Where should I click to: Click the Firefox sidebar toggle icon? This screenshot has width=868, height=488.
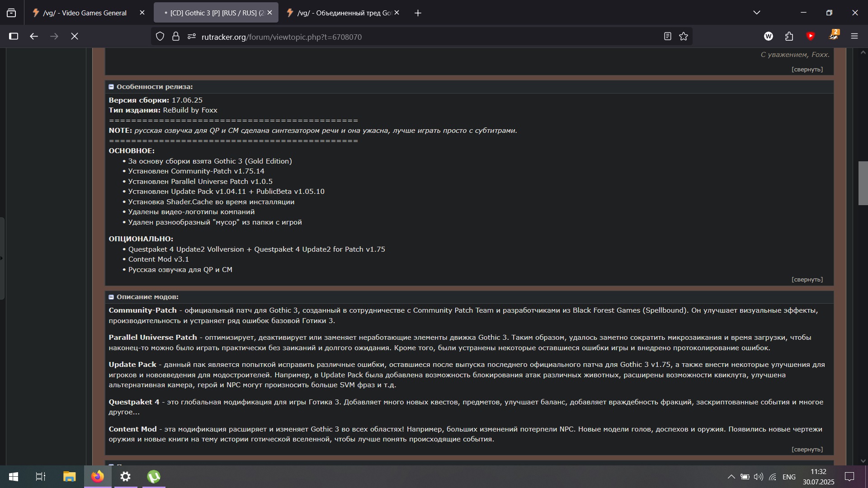tap(14, 36)
